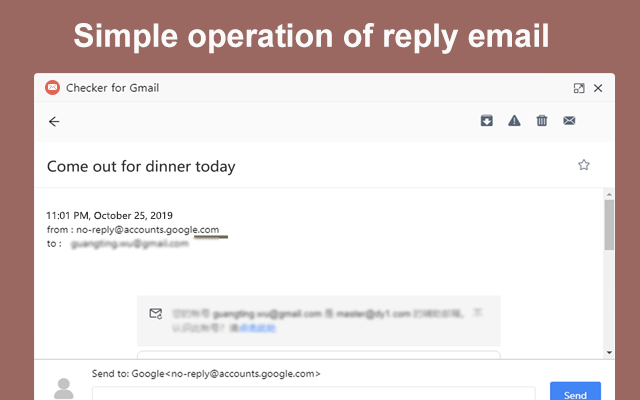Screen dimensions: 640x400
Task: Click the 'Send to: Google' recipient label
Action: tap(205, 373)
